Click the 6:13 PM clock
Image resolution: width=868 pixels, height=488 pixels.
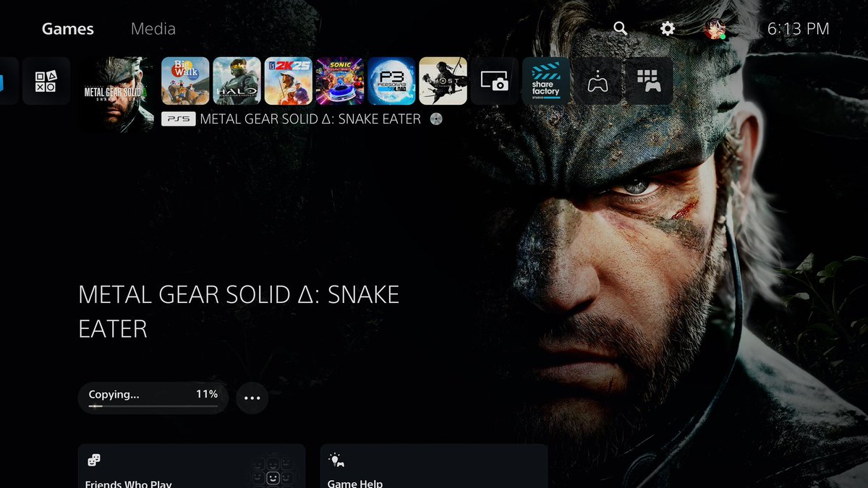click(x=798, y=29)
